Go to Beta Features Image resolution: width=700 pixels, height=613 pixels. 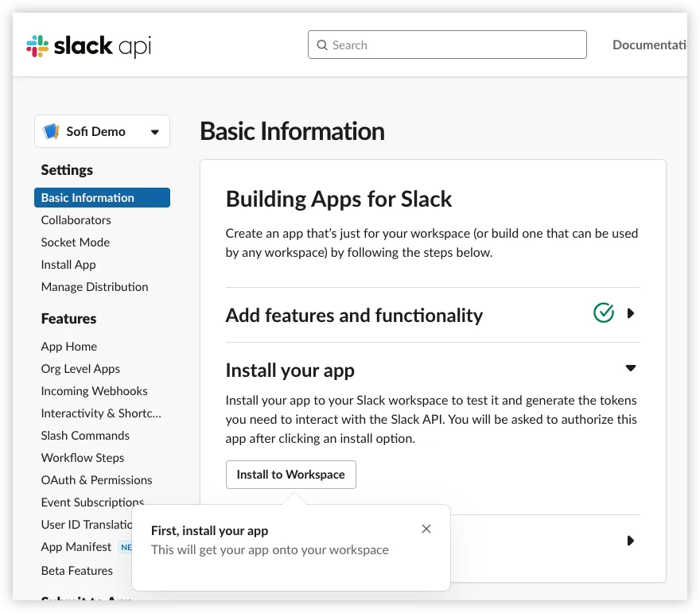click(x=77, y=571)
